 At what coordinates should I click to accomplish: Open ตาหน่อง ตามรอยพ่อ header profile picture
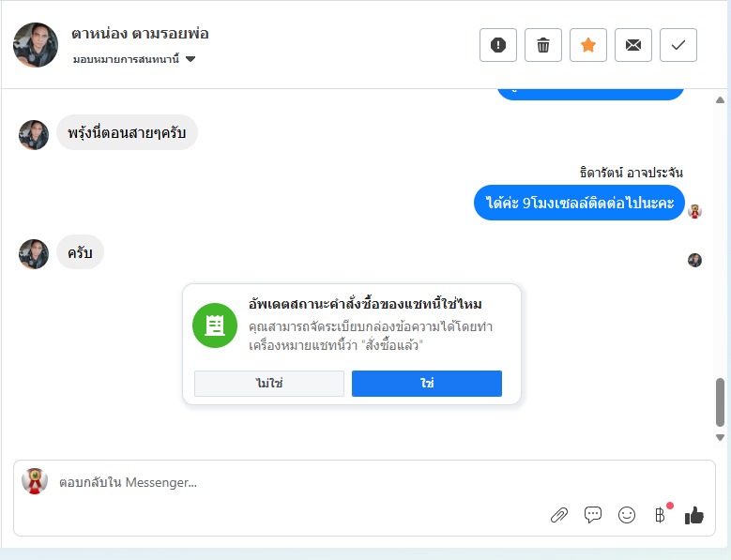[36, 45]
